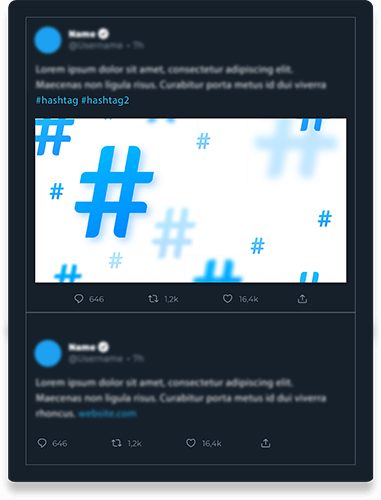The width and height of the screenshot is (381, 500).
Task: Click the first tweet's profile avatar
Action: pyautogui.click(x=48, y=40)
